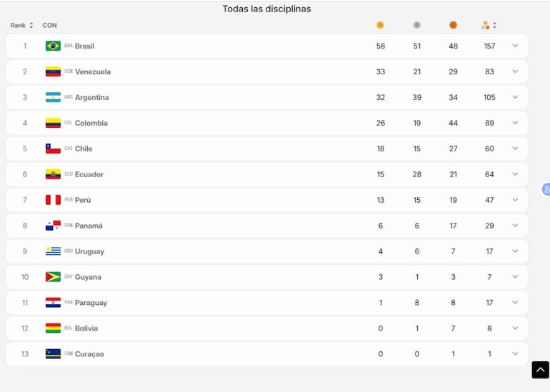
Task: Click the blue floating accessibility widget
Action: click(x=546, y=189)
